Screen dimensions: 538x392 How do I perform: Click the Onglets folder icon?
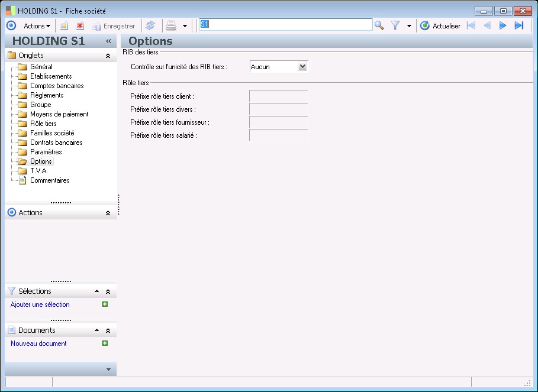[x=12, y=55]
